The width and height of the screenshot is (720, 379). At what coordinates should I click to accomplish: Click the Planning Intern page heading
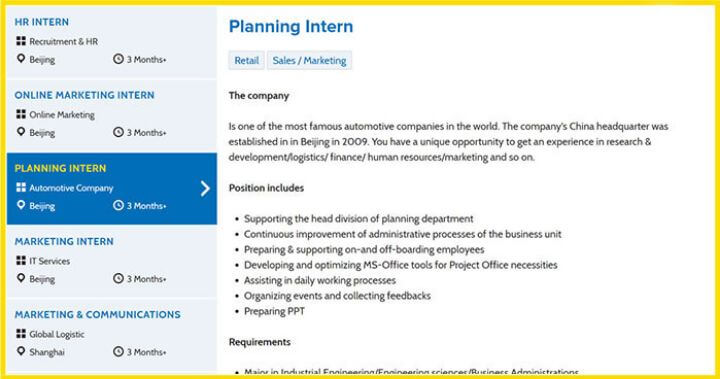click(291, 26)
